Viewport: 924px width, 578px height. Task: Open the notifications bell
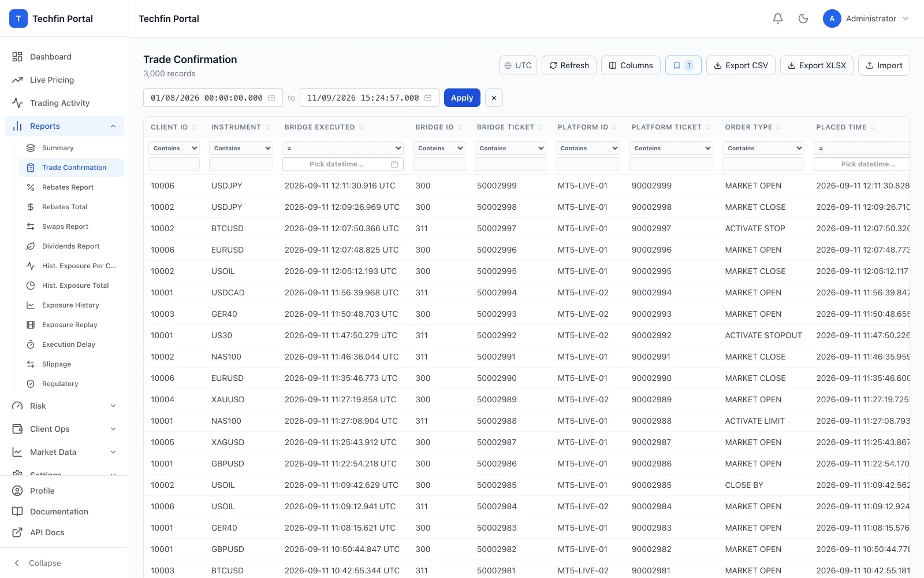(778, 18)
